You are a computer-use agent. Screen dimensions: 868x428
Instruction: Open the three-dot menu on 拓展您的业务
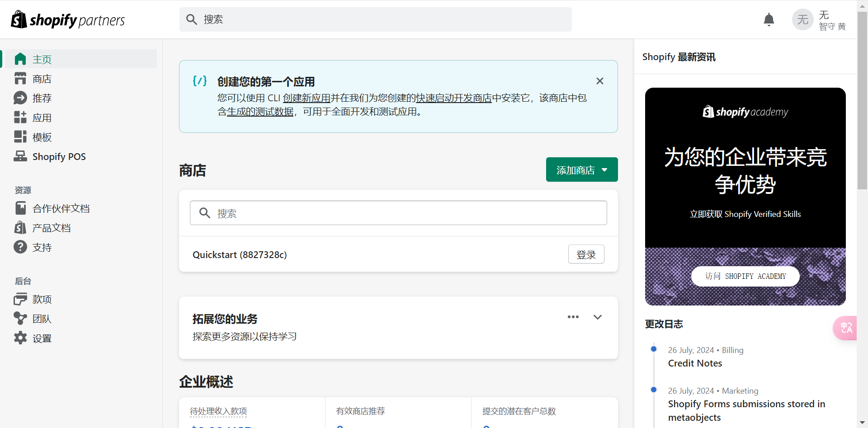point(573,317)
